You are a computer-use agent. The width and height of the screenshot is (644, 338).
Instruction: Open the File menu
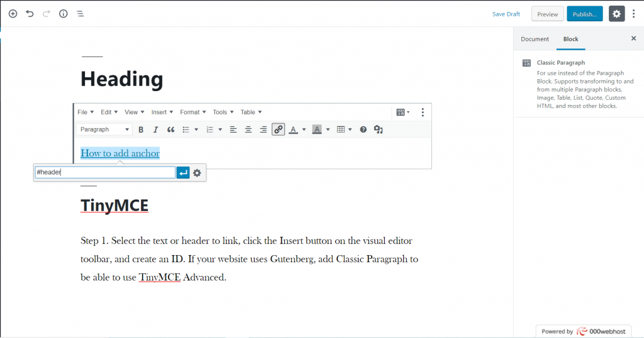[86, 112]
